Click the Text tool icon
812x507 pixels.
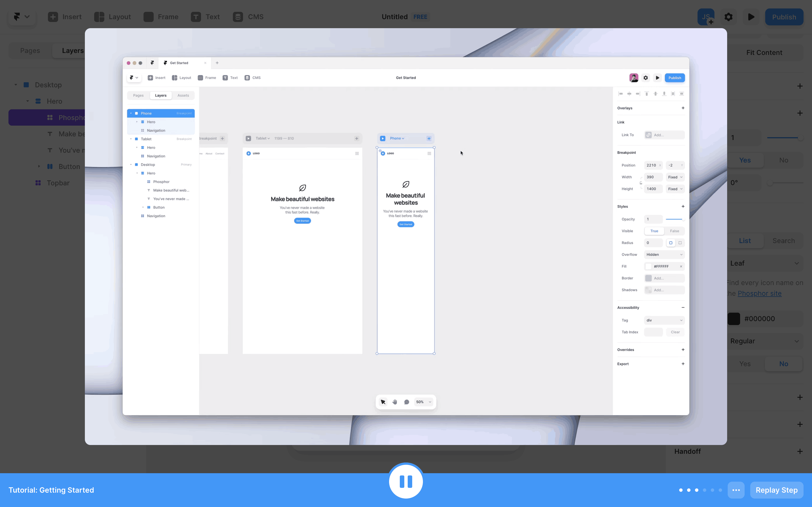pyautogui.click(x=196, y=17)
